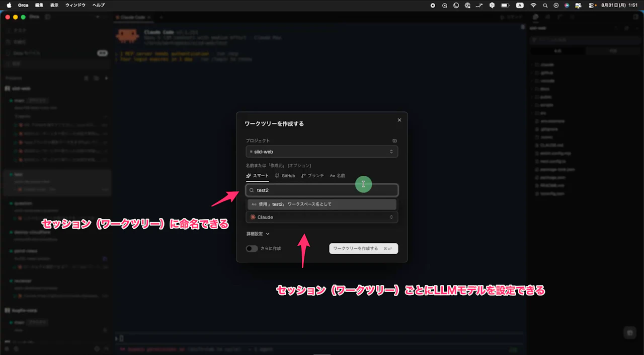
Task: Click the input source A icon
Action: 520,5
